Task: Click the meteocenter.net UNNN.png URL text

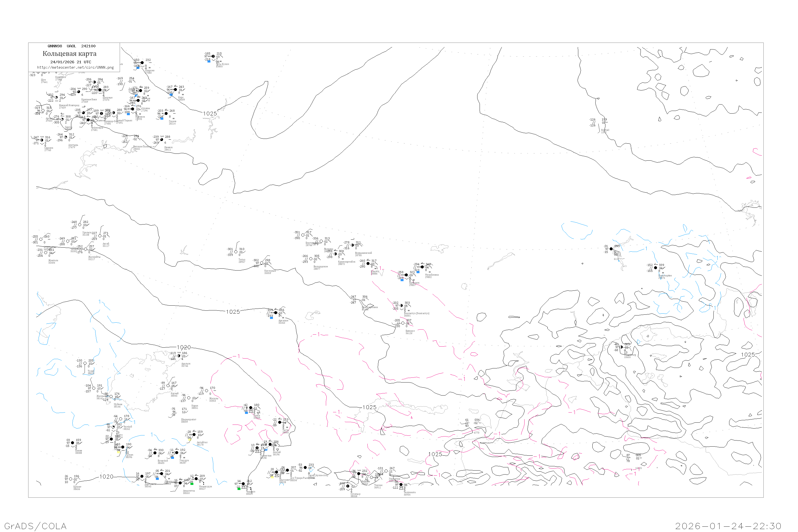Action: click(75, 68)
